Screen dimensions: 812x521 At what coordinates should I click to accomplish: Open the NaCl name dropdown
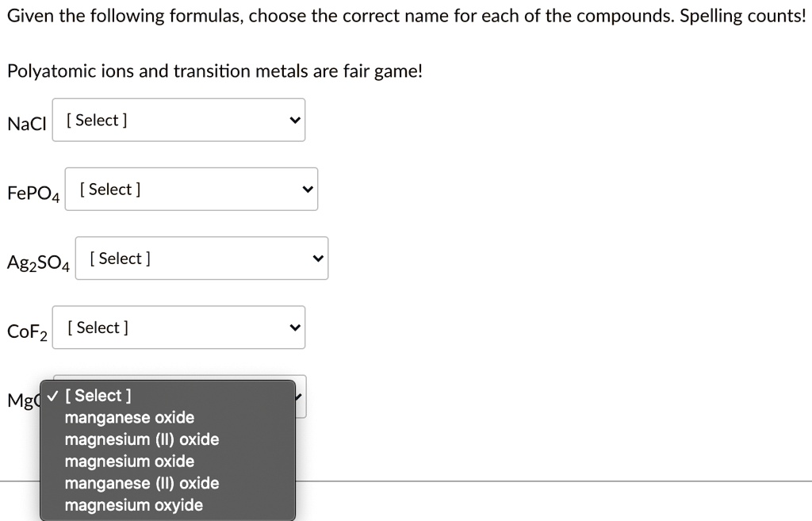click(x=178, y=120)
